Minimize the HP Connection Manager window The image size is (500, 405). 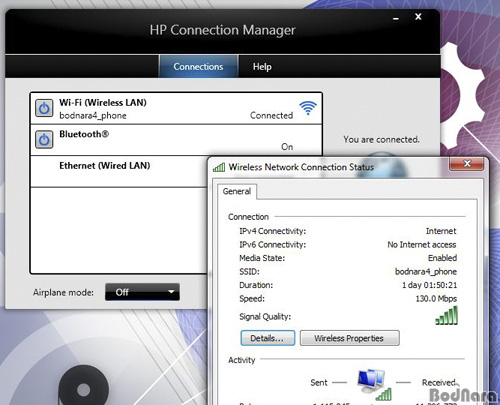click(396, 18)
